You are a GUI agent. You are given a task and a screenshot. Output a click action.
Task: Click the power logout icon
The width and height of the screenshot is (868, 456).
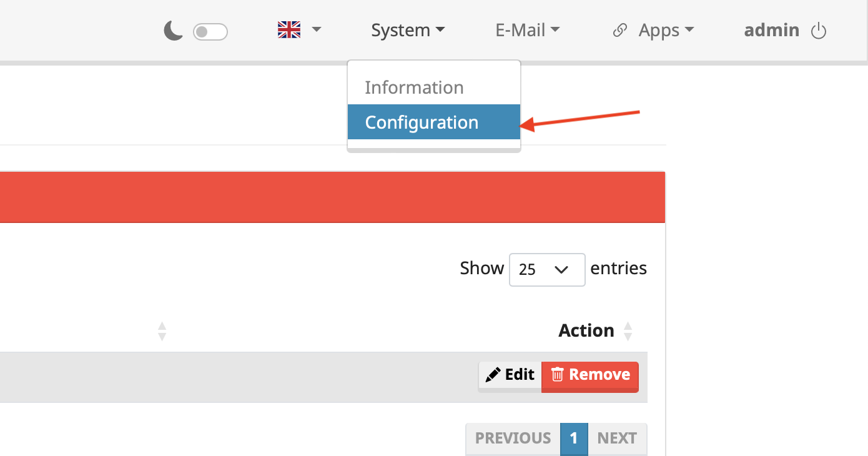click(819, 31)
